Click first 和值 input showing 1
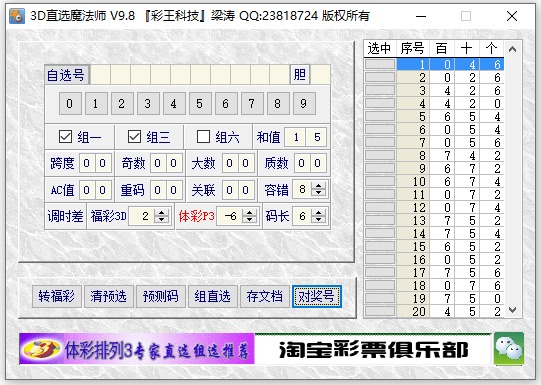This screenshot has height=385, width=541. click(x=295, y=137)
